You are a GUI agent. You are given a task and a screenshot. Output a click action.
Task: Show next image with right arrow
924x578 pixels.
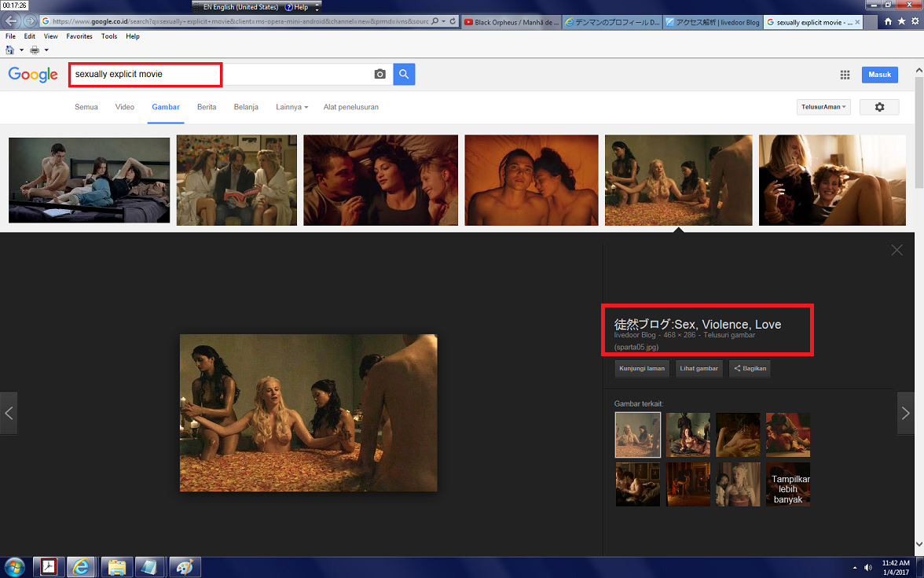tap(906, 413)
